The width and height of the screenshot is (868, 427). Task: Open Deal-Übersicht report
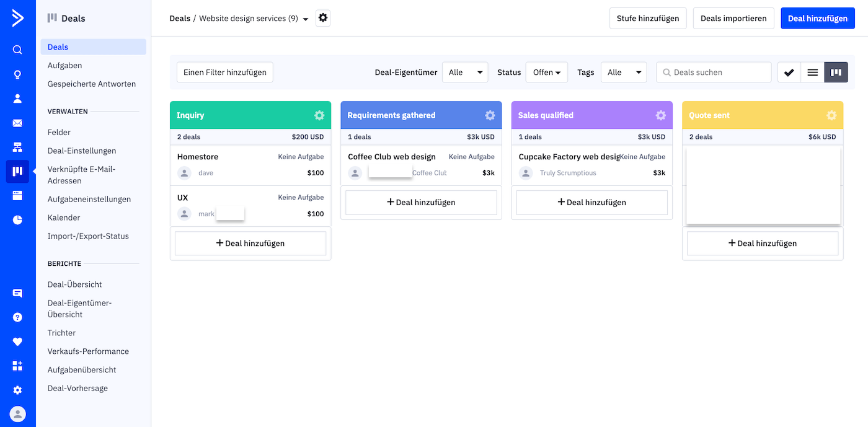pyautogui.click(x=75, y=285)
